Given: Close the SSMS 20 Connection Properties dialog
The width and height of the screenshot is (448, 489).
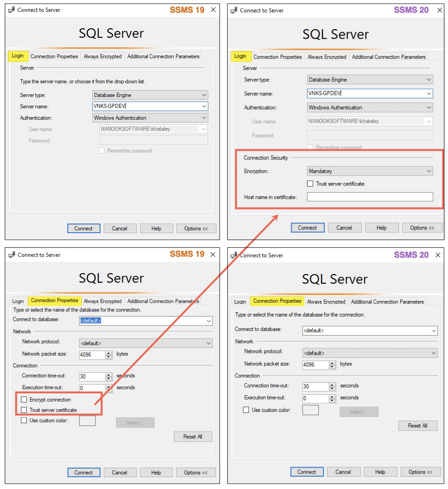Looking at the screenshot, I should point(438,255).
